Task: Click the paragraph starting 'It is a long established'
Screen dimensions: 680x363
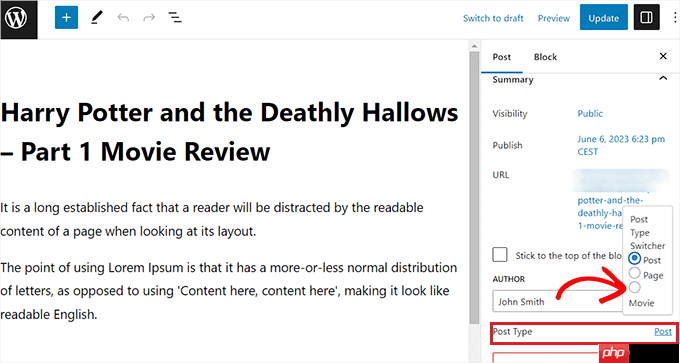Action: (212, 220)
